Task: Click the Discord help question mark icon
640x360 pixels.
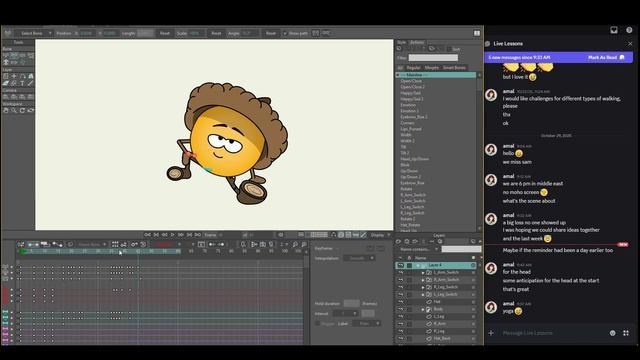Action: click(x=629, y=30)
